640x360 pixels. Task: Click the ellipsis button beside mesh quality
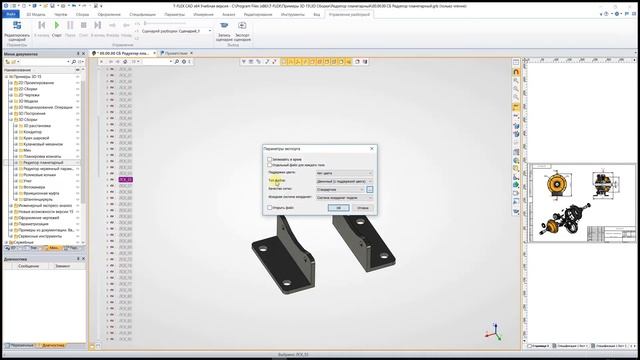pyautogui.click(x=370, y=189)
